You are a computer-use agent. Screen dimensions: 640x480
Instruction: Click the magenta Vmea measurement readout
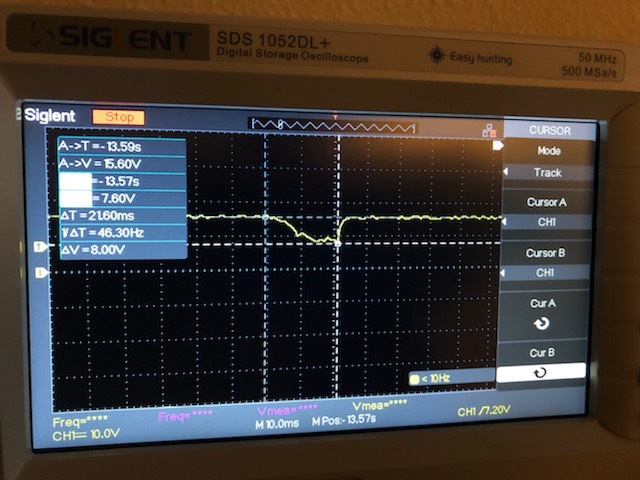(287, 409)
